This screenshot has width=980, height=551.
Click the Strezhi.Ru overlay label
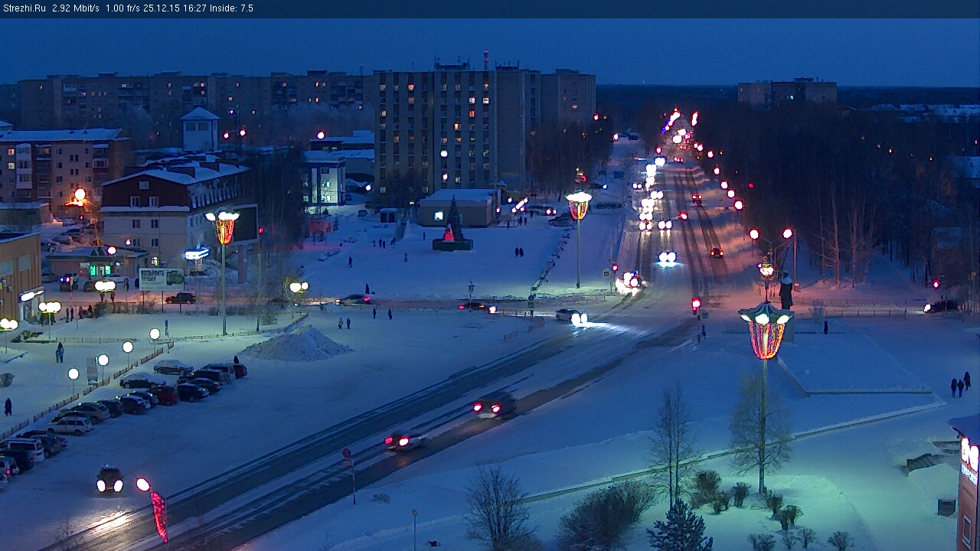(x=24, y=8)
